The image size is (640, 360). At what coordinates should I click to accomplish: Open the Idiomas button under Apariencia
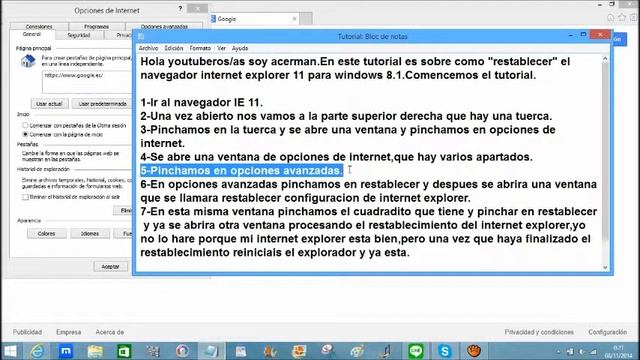click(x=90, y=233)
